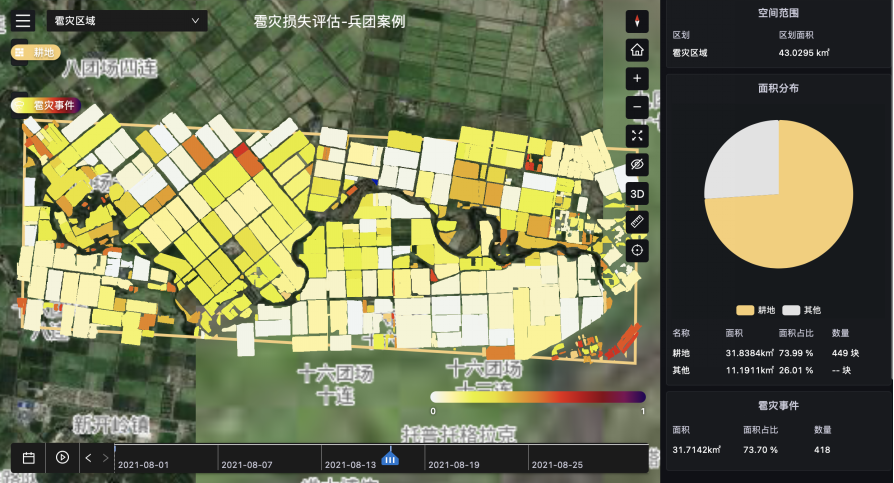Toggle layer visibility with the eye icon
Image resolution: width=894 pixels, height=483 pixels.
[638, 164]
